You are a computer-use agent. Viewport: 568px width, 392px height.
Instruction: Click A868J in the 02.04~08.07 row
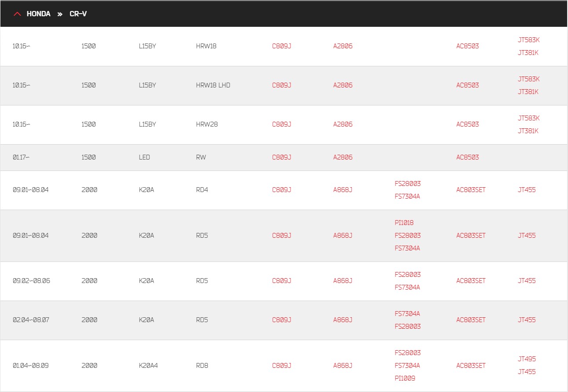pos(343,320)
